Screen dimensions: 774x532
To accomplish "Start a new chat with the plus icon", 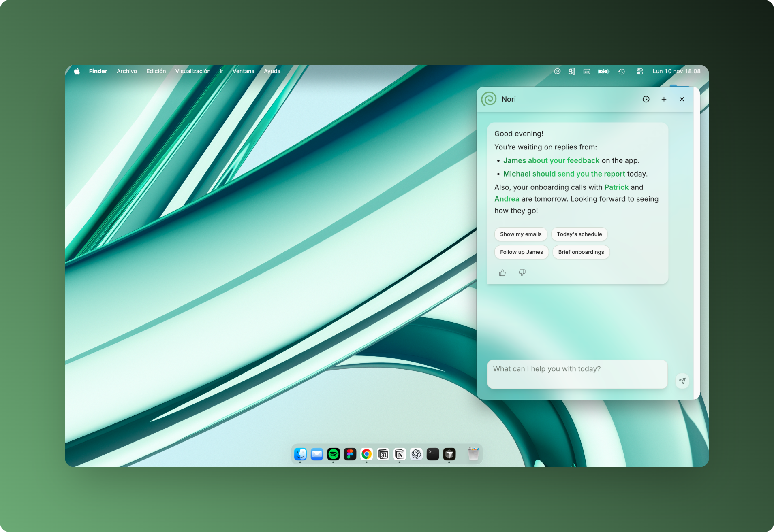I will point(664,99).
